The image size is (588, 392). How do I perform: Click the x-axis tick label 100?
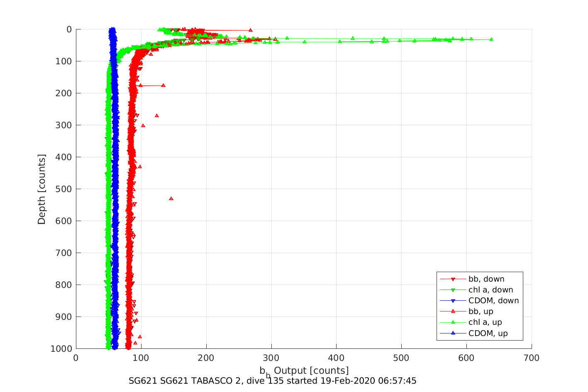(141, 358)
